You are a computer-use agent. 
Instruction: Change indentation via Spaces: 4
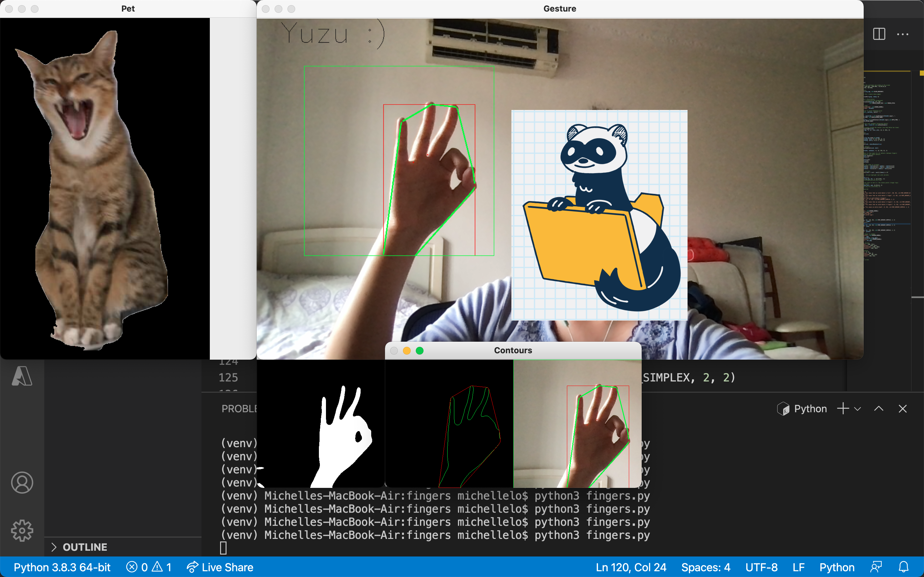click(706, 567)
